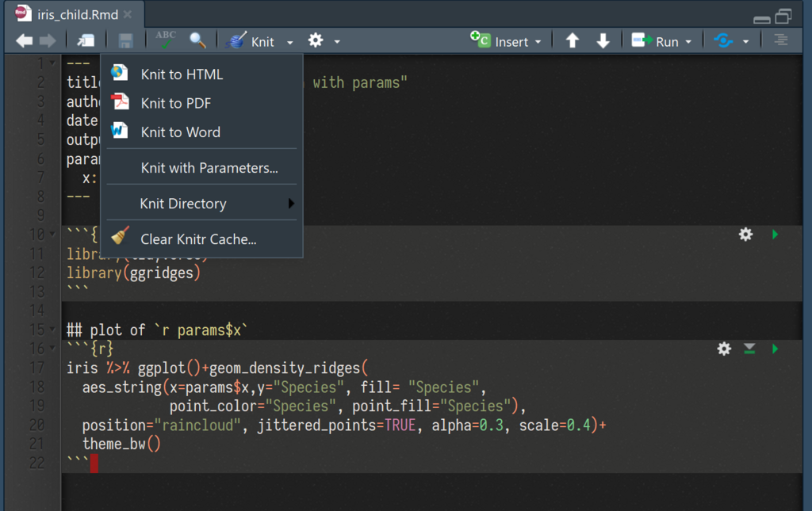Open the show in new window icon
This screenshot has height=511, width=812.
(x=86, y=40)
